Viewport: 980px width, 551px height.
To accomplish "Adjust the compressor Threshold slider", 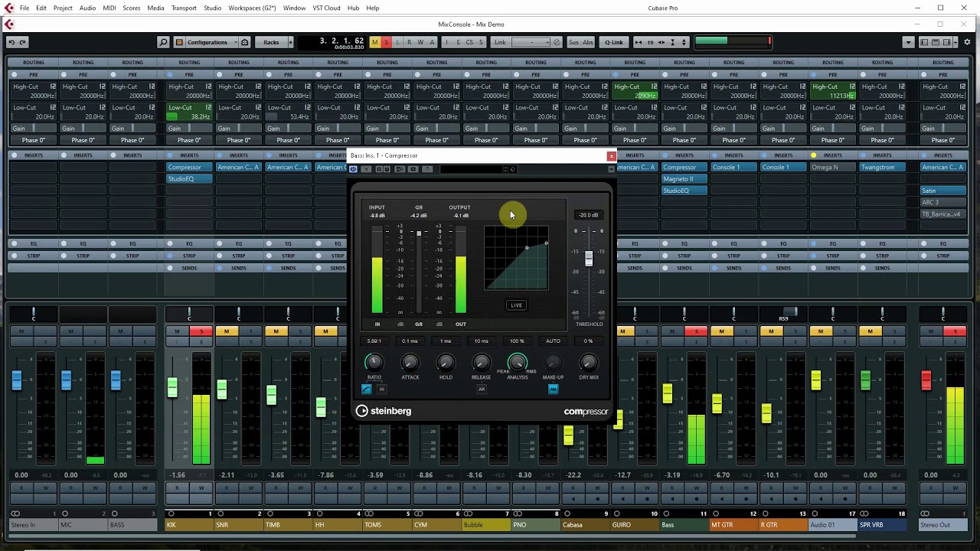I will 589,259.
